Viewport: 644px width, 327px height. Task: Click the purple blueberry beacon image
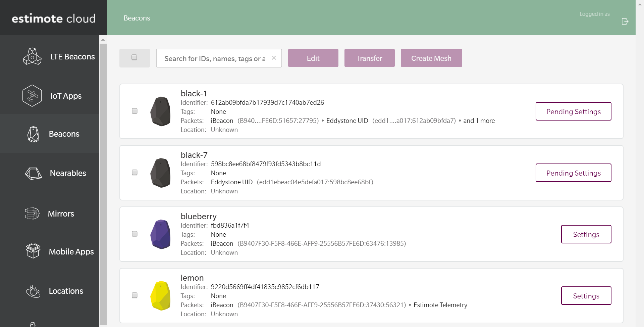click(x=161, y=234)
